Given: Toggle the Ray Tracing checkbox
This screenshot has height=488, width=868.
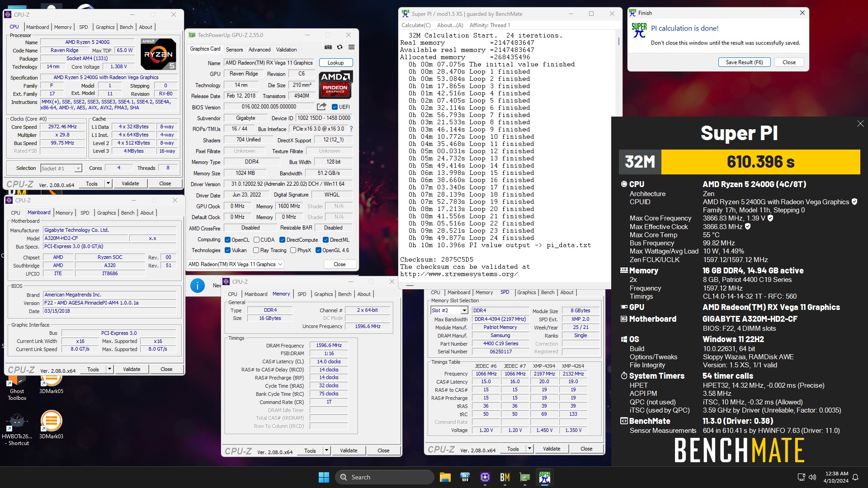Looking at the screenshot, I should click(x=256, y=250).
